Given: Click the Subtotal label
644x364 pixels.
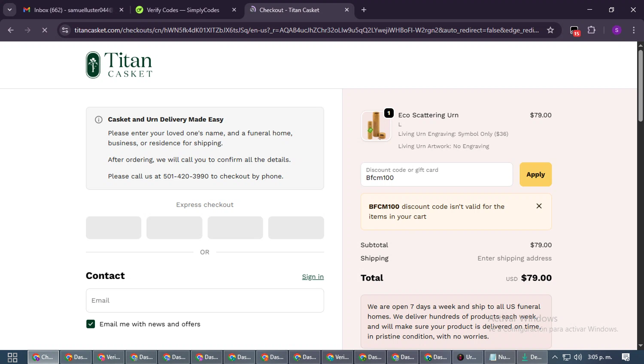Looking at the screenshot, I should (374, 245).
